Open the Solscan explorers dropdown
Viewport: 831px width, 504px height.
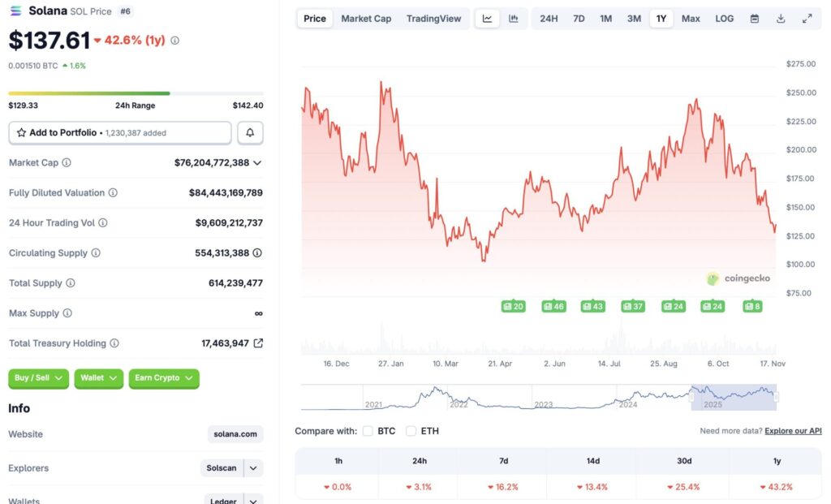click(x=231, y=467)
